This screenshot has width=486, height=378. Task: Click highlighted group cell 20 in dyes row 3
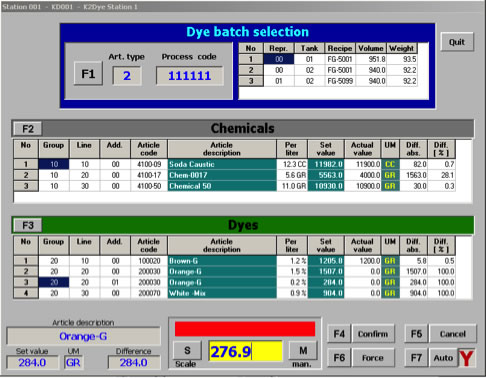54,282
